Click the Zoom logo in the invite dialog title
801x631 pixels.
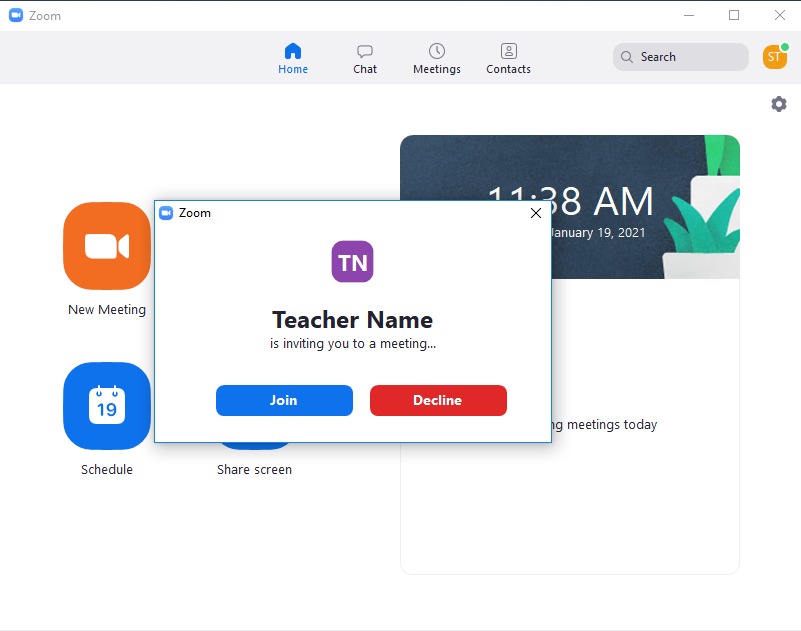[x=166, y=213]
